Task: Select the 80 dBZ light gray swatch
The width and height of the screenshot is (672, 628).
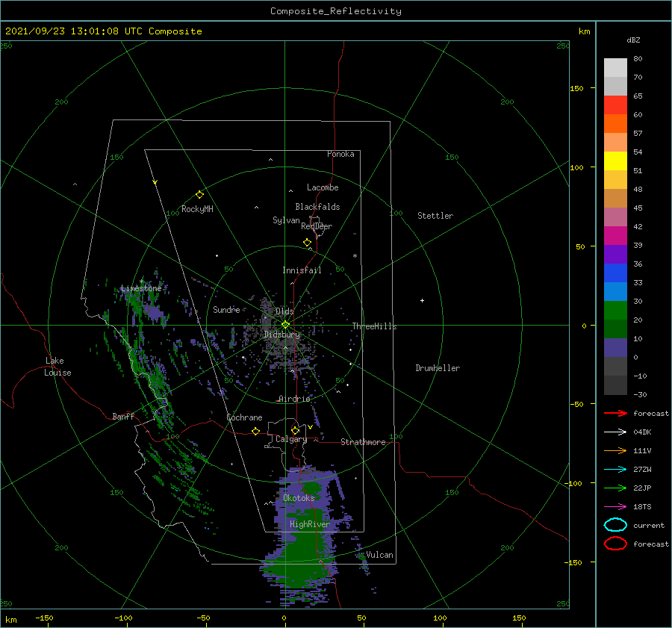Action: coord(615,67)
